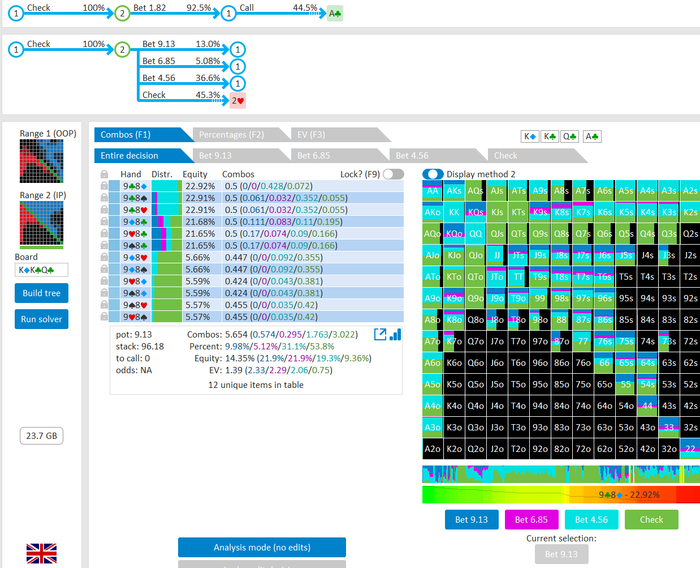Select the 2♥ card node after Check
This screenshot has width=700, height=568.
pyautogui.click(x=237, y=101)
